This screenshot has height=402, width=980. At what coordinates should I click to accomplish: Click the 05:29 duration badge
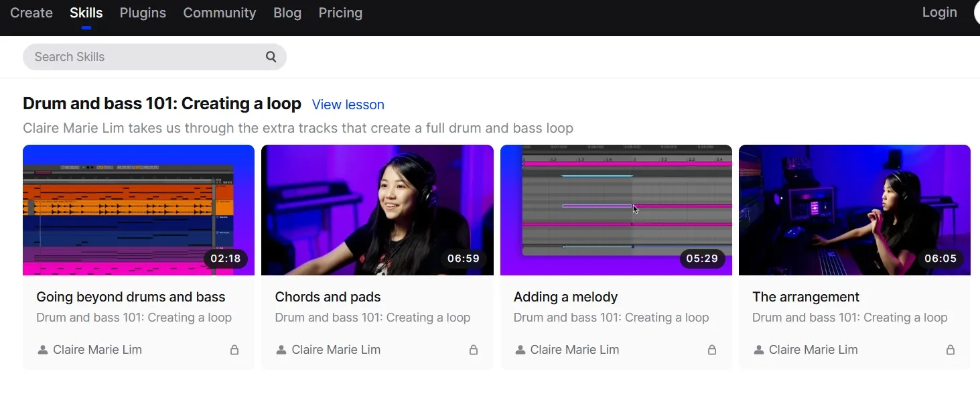[x=702, y=259]
